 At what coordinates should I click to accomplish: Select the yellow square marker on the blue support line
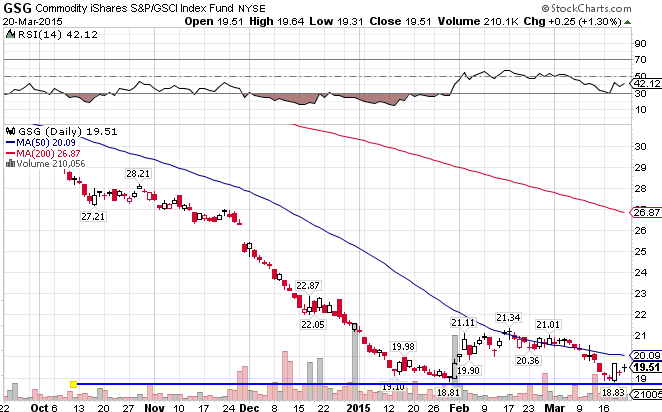(x=73, y=384)
